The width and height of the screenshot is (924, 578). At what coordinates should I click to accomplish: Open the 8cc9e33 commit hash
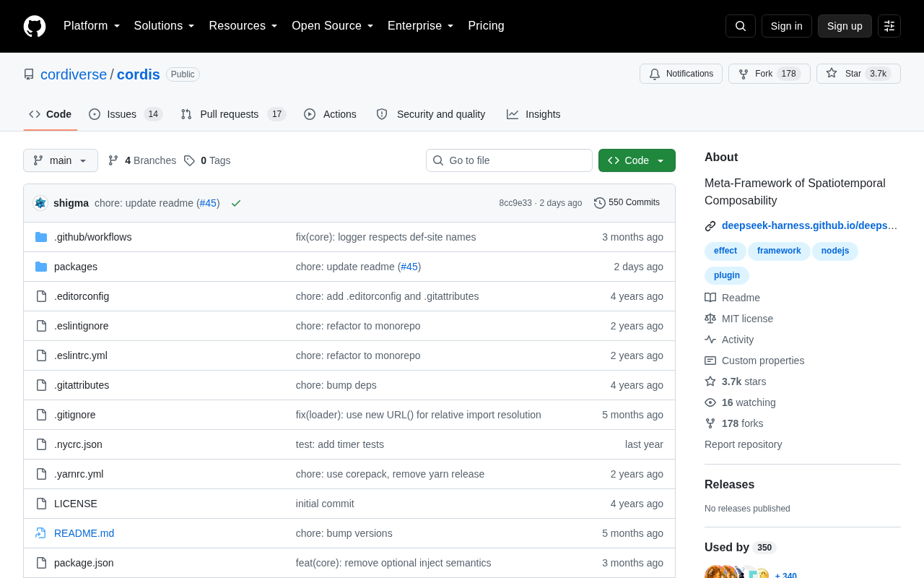coord(515,203)
